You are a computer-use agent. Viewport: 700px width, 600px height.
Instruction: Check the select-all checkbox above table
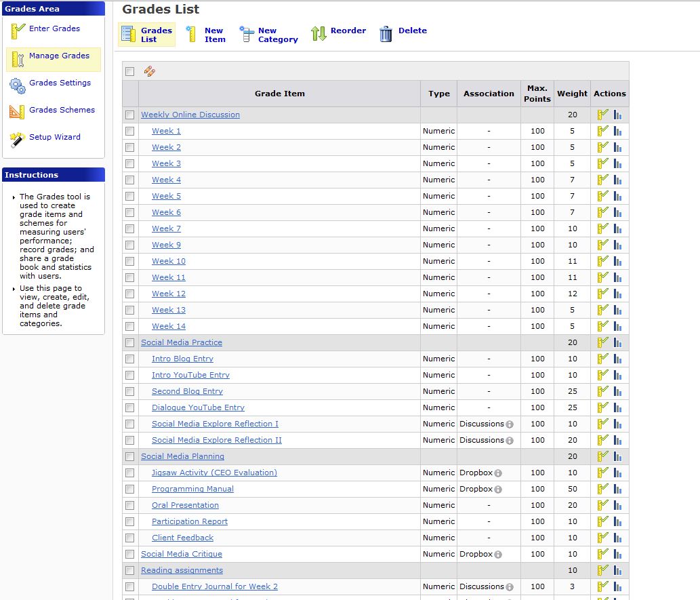[x=130, y=72]
